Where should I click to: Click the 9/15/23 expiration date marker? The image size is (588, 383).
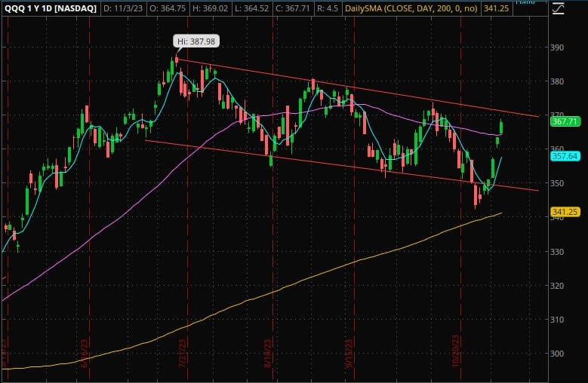coord(349,353)
